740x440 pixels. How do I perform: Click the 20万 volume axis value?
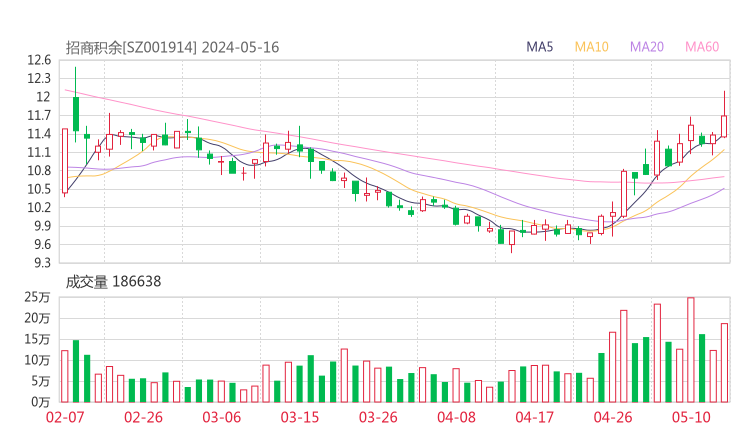tap(37, 318)
